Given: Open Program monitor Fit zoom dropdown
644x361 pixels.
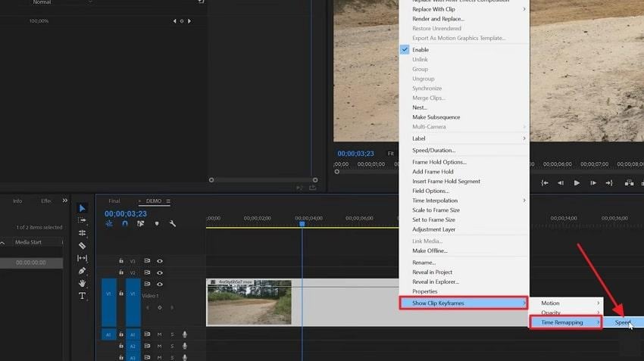Looking at the screenshot, I should click(391, 154).
